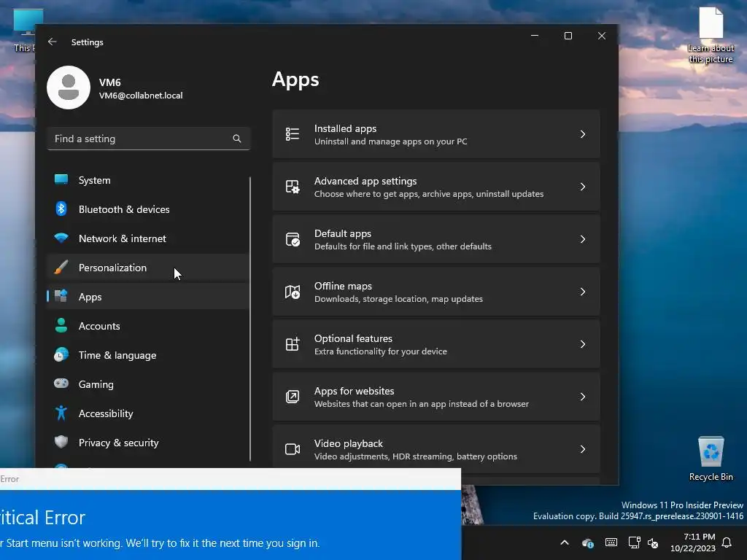Open the notification bell in the taskbar

727,542
